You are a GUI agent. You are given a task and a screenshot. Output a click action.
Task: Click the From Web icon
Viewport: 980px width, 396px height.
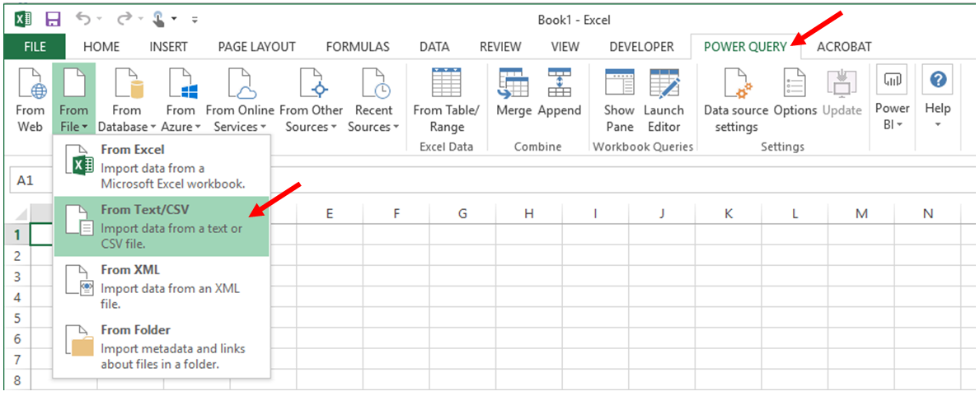point(30,100)
